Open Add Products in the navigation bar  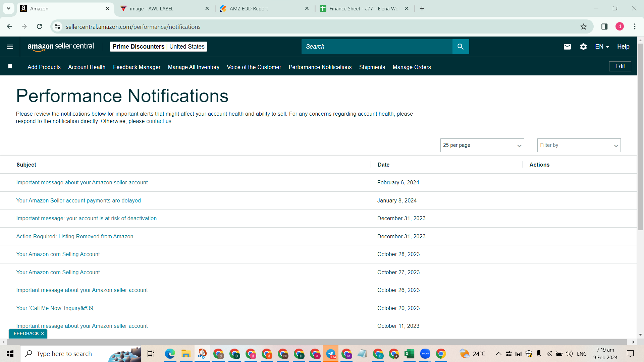coord(44,67)
